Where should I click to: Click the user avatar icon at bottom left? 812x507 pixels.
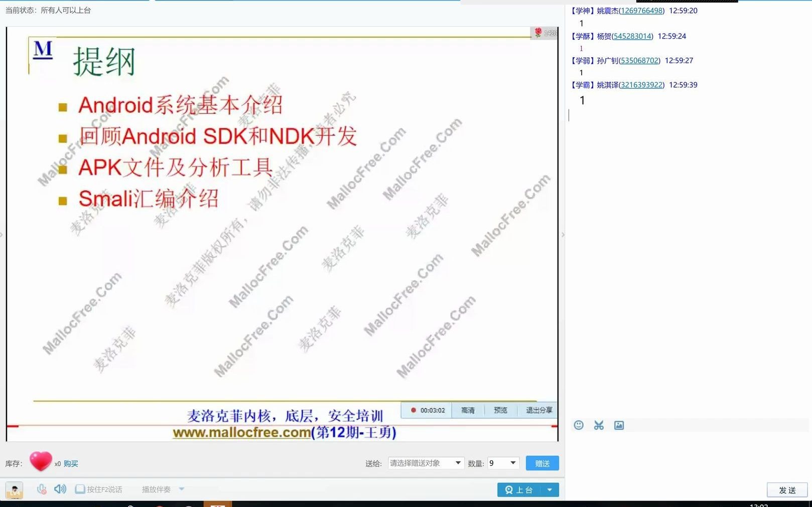coord(14,490)
